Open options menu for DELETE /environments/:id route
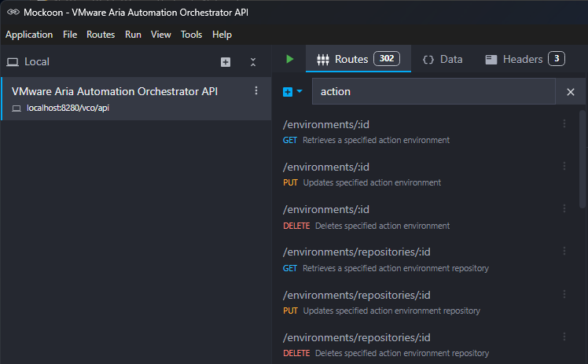The width and height of the screenshot is (588, 364). point(564,208)
